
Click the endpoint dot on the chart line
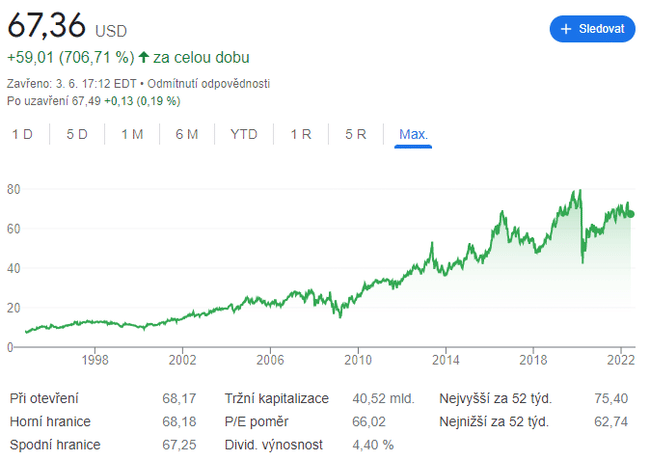click(630, 214)
